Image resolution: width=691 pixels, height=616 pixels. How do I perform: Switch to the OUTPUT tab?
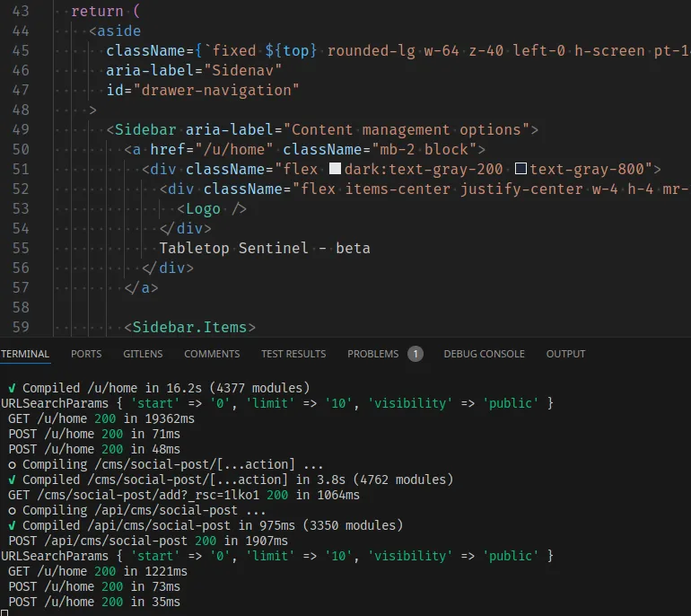[565, 354]
